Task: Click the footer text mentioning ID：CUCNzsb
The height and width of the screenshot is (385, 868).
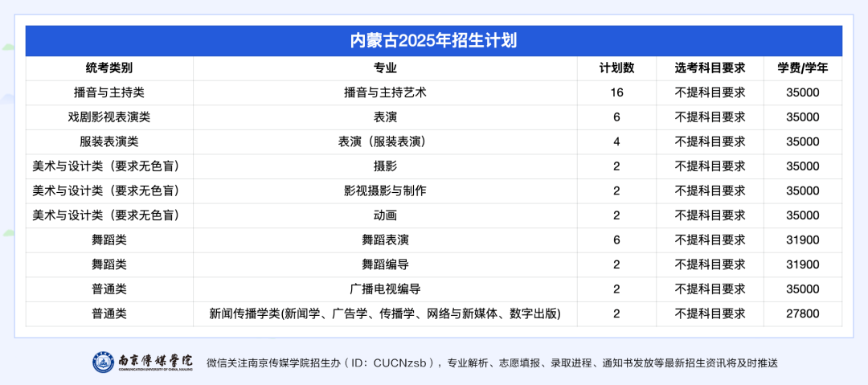Action: (x=492, y=363)
